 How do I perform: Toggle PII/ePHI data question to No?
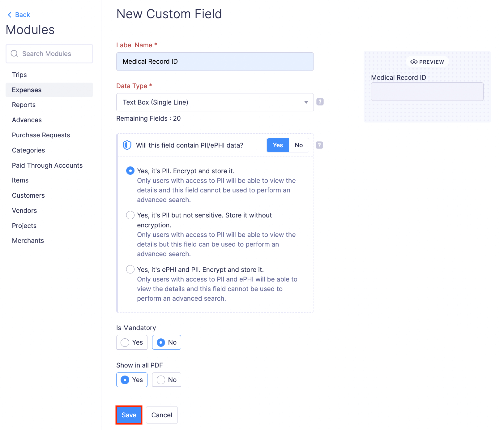coord(299,145)
